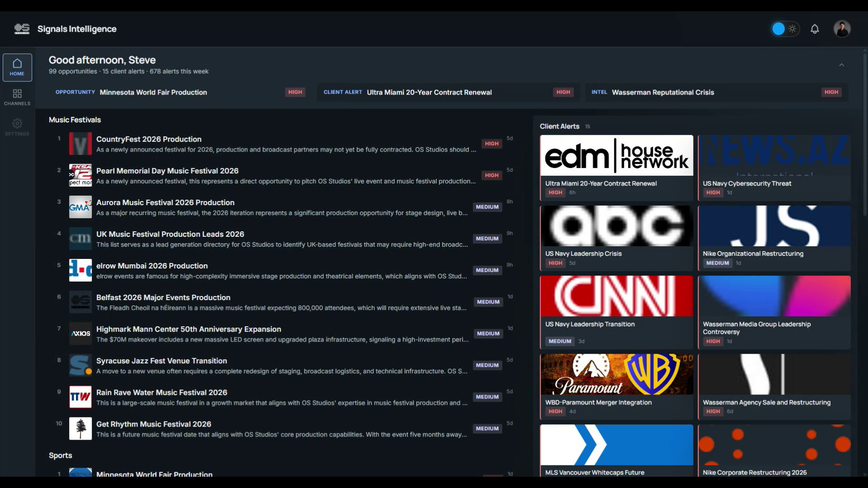
Task: Open Nike Corporate Restructuring 2026 card
Action: (774, 450)
